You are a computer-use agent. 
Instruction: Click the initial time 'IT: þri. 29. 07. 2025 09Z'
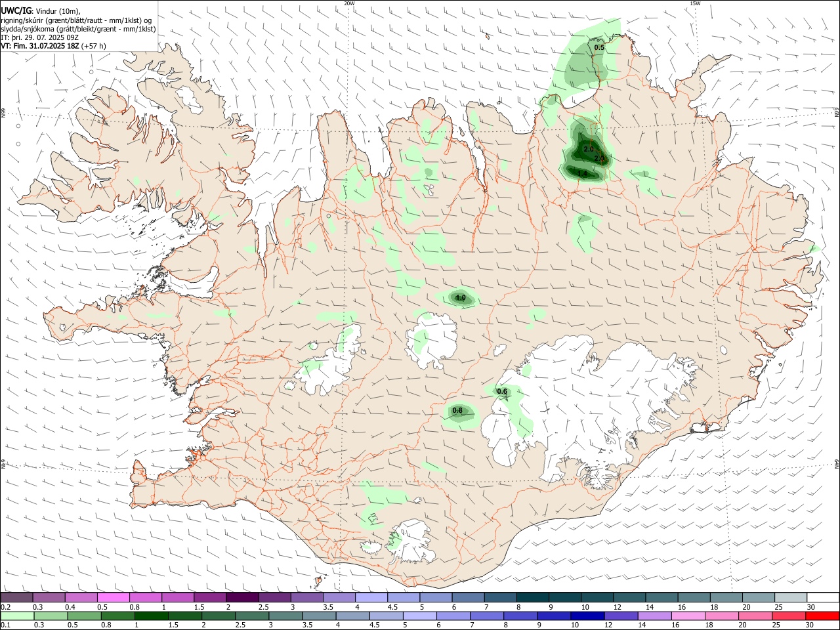coord(40,37)
